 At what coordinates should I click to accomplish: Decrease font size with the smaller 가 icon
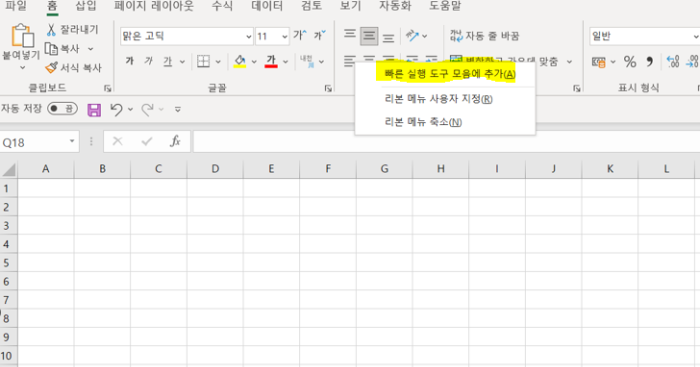pyautogui.click(x=320, y=35)
